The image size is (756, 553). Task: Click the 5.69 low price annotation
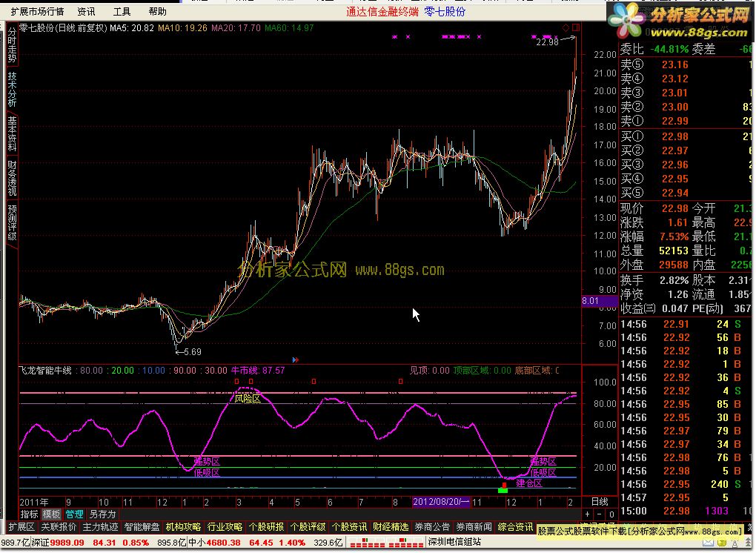188,352
